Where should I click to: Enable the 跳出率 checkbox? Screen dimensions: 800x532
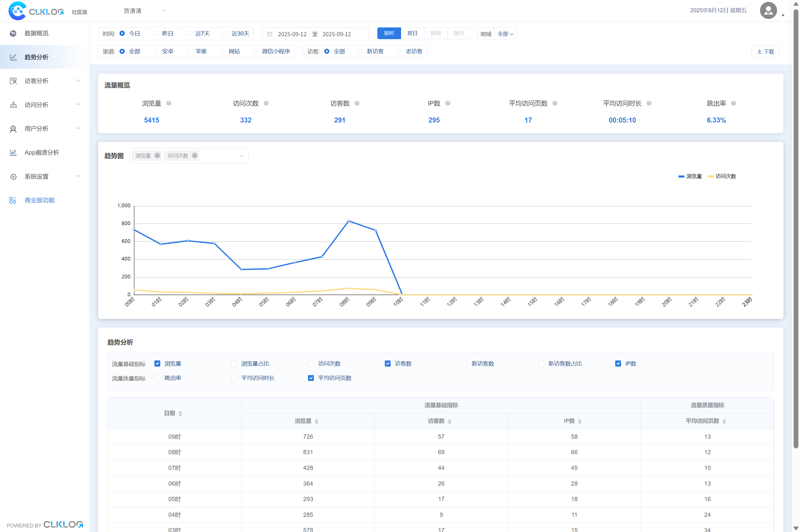tap(157, 378)
